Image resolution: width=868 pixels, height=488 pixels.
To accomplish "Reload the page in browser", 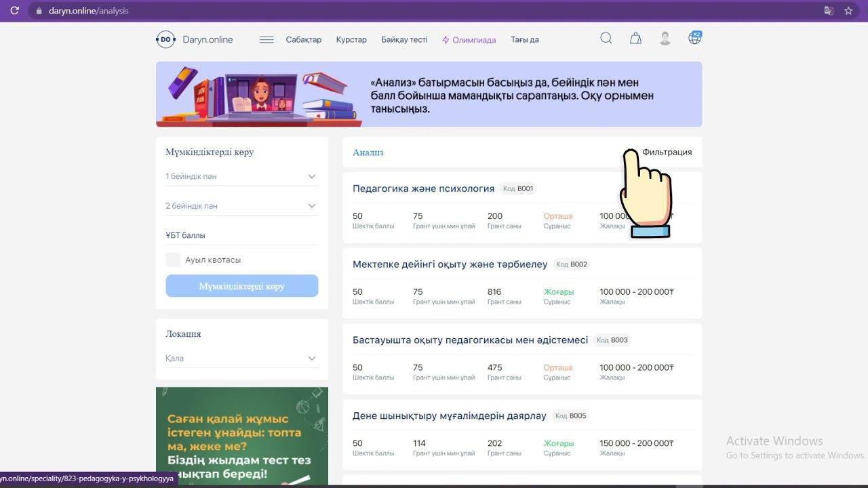I will pyautogui.click(x=14, y=11).
